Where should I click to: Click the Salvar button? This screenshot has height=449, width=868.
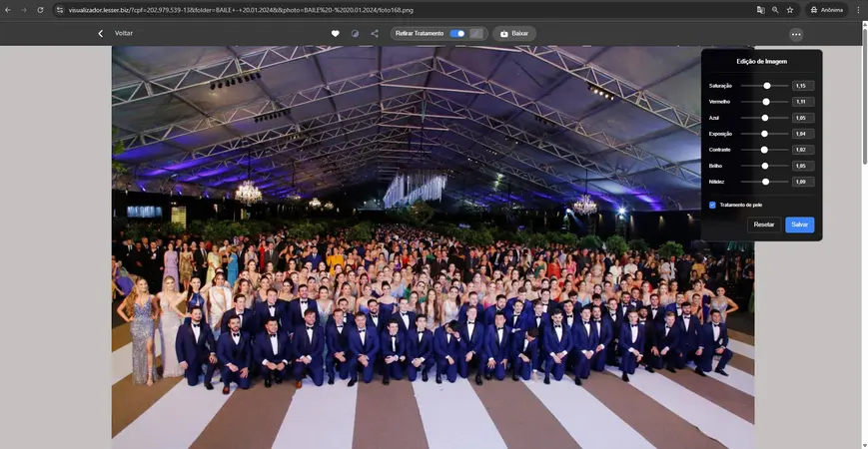[x=799, y=224]
